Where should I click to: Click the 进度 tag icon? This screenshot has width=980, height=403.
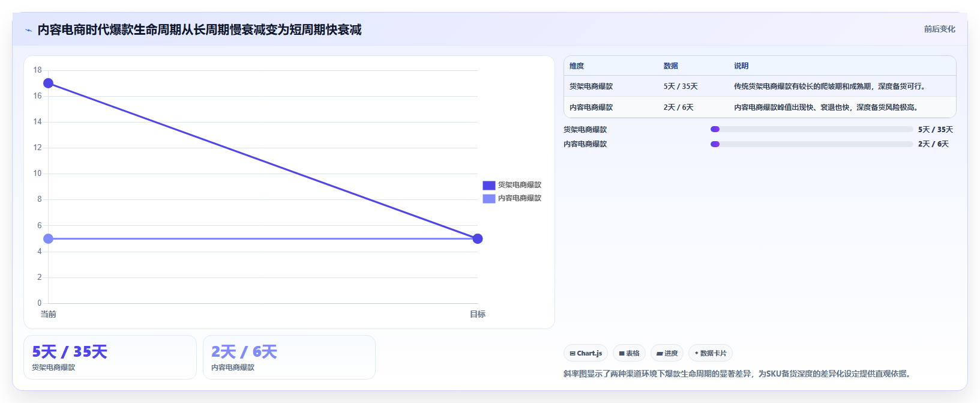660,354
